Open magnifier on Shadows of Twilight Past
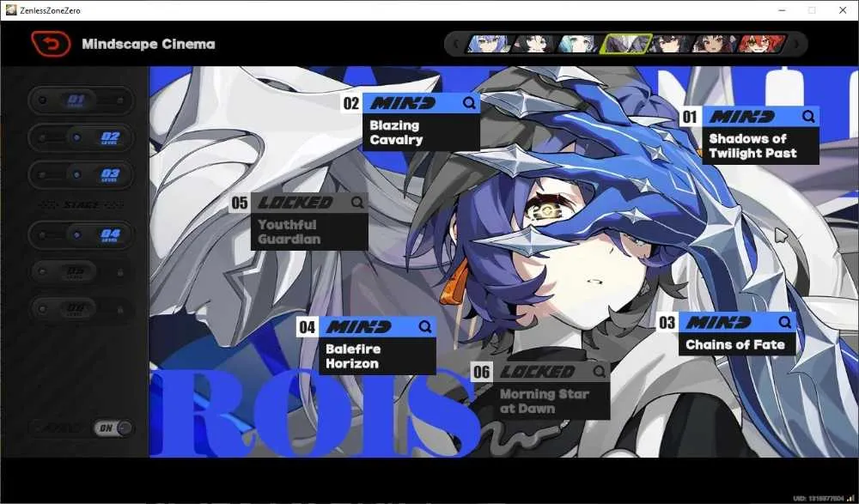This screenshot has height=504, width=859. [808, 116]
